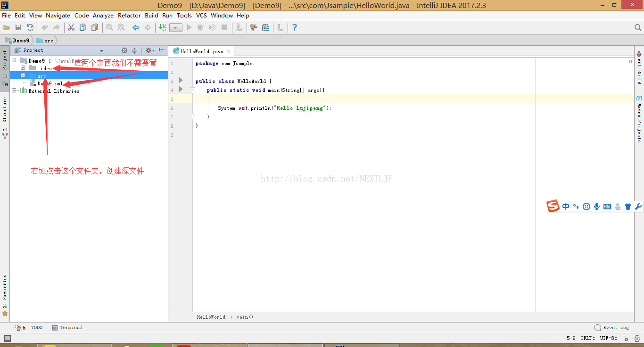
Task: Select the Demo9.iml file
Action: click(x=50, y=83)
